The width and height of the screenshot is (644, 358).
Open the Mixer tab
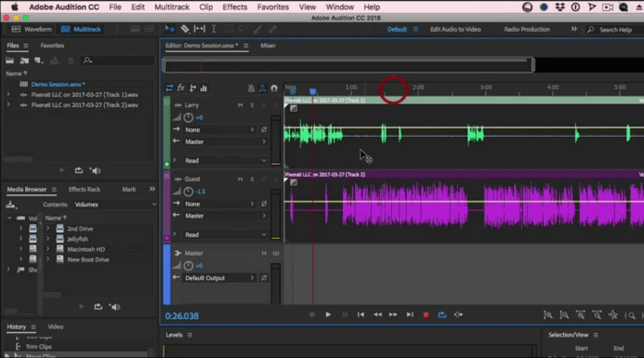coord(268,46)
